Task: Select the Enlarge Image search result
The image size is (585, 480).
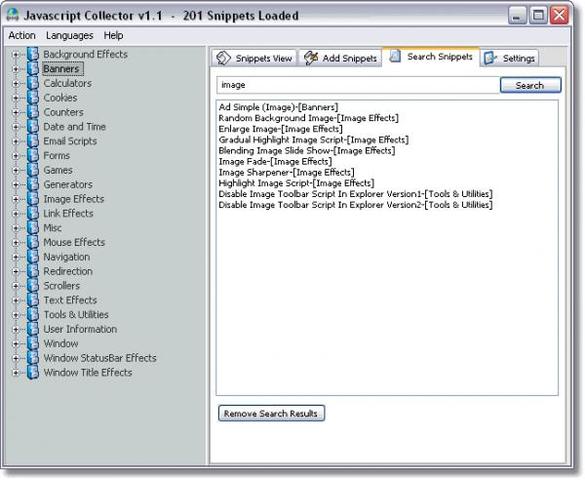Action: point(281,129)
